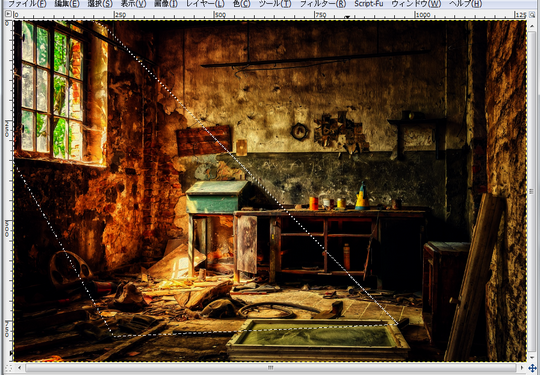540x375 pixels.
Task: Open the navigation preview icon at bottom right
Action: coord(532,368)
